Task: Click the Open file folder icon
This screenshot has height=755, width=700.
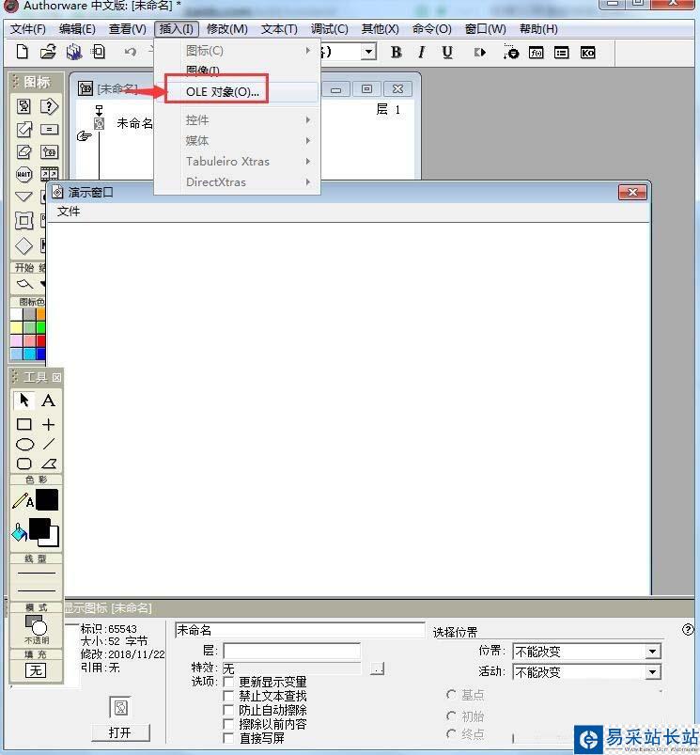Action: (x=48, y=52)
